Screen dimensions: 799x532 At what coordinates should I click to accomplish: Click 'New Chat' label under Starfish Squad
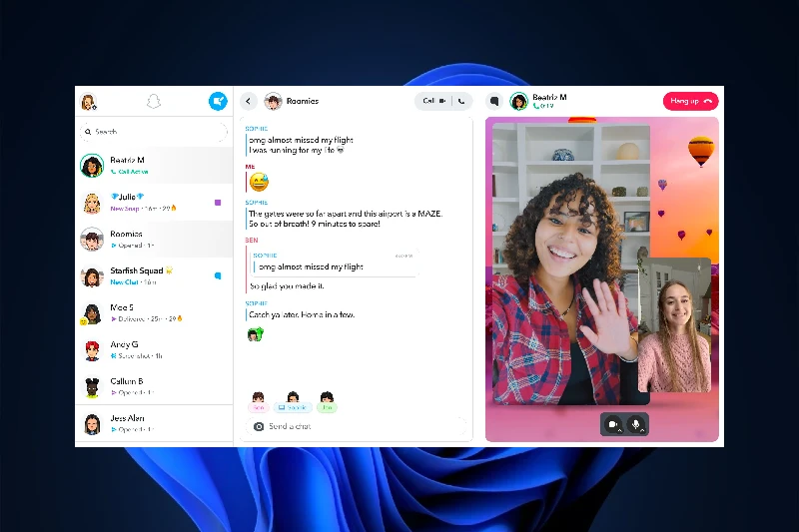coord(124,282)
